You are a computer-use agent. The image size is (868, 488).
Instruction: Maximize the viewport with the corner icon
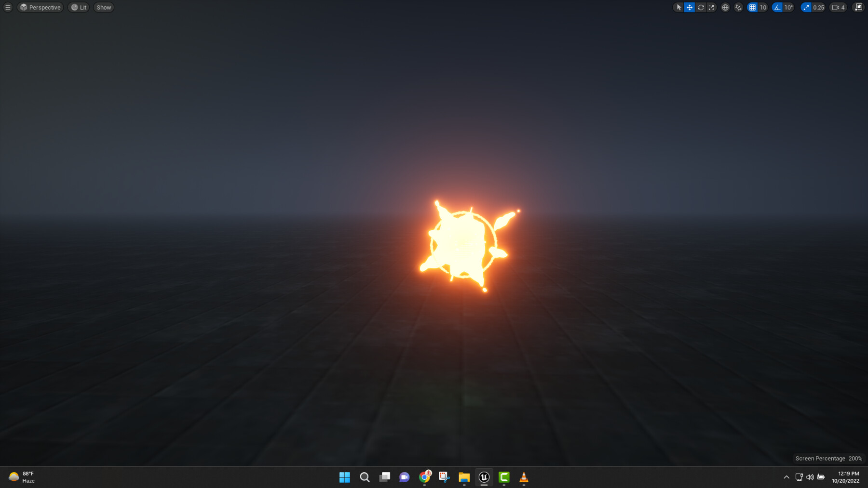click(x=858, y=7)
